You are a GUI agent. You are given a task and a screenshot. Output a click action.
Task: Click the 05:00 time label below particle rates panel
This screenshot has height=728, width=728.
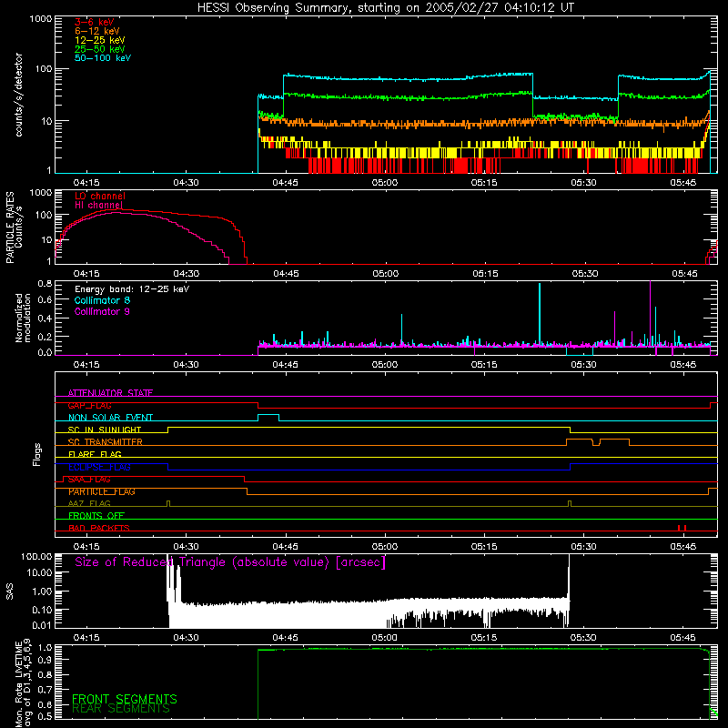385,274
